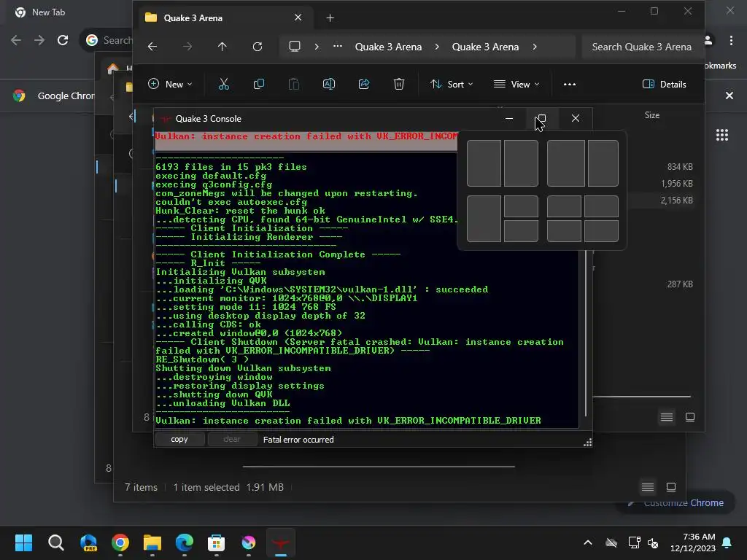Click the Cut scissors icon in Explorer toolbar
This screenshot has height=560, width=747.
click(x=223, y=85)
